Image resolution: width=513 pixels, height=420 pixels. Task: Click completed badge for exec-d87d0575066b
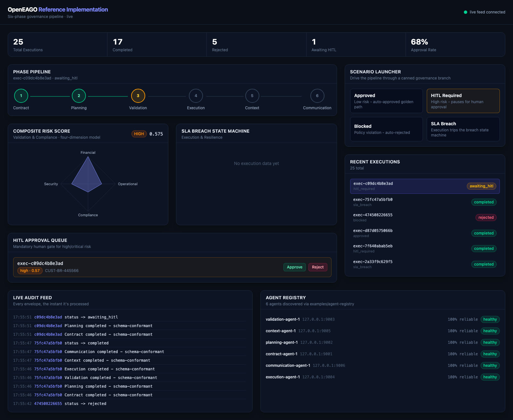coord(484,233)
